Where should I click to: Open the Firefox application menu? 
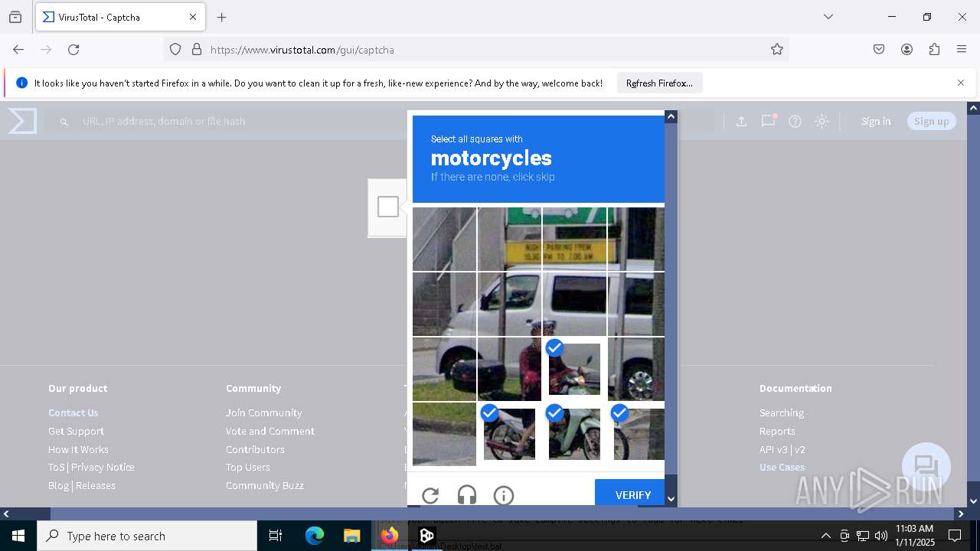tap(962, 49)
